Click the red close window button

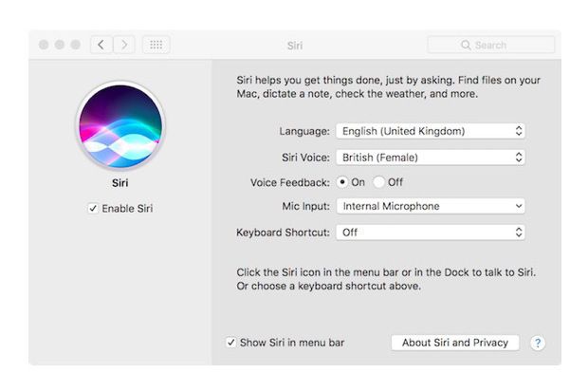pyautogui.click(x=44, y=45)
